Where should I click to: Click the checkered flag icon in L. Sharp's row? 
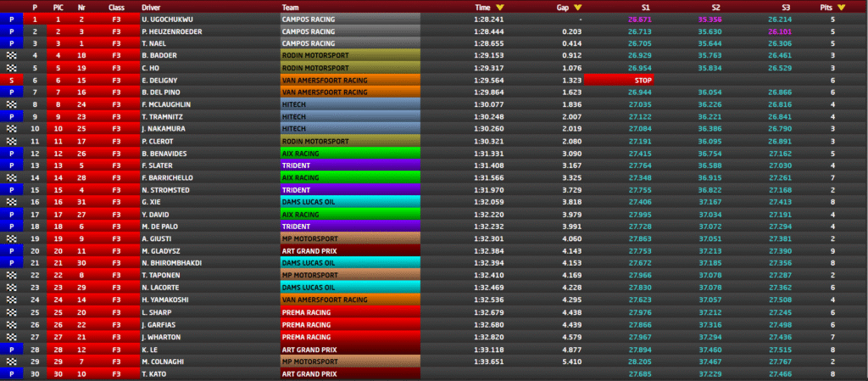[11, 312]
